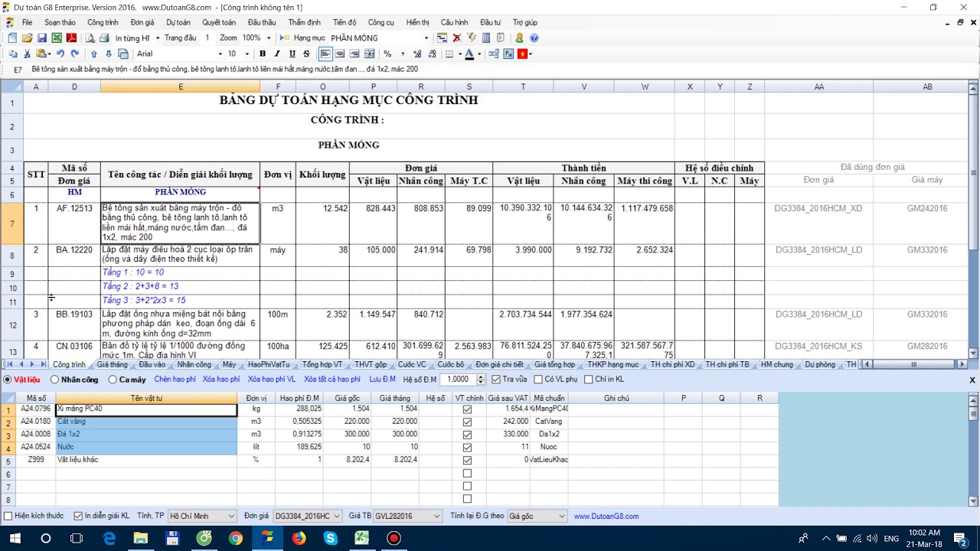Click the Hệ số Đ.M value field 1,0000
This screenshot has height=551, width=980.
[x=456, y=380]
